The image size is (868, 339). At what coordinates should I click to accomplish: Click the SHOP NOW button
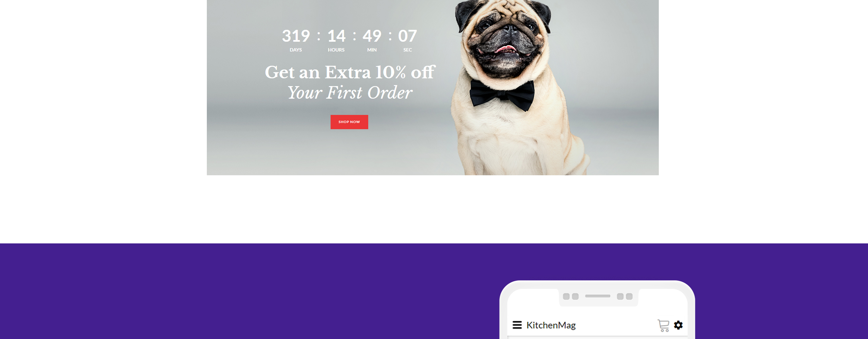coord(349,122)
